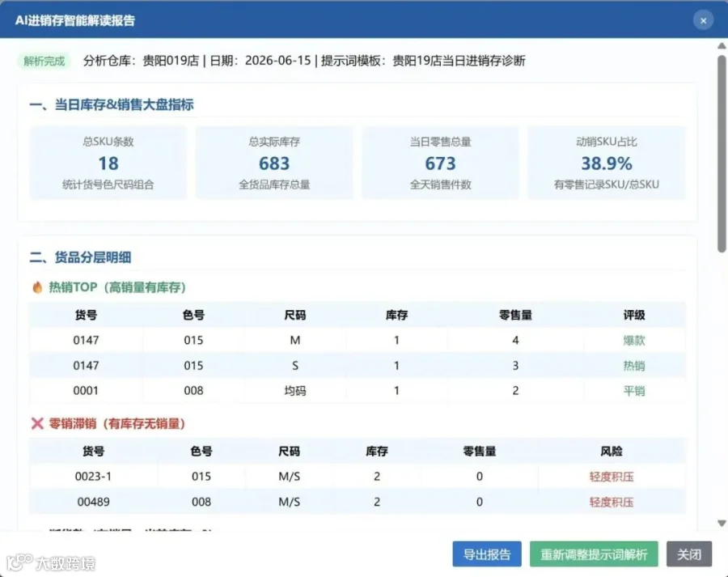Viewport: 728px width, 577px height.
Task: Click the 统计货号色尺码组合 caption
Action: pos(108,185)
